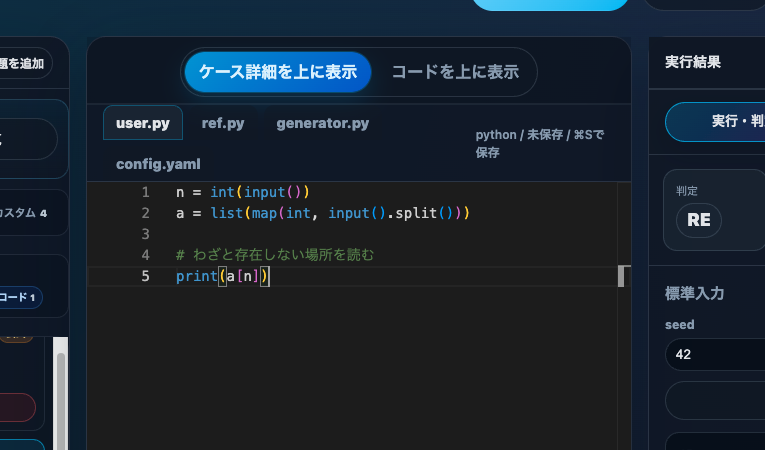Click the seed label
Image resolution: width=765 pixels, height=450 pixels.
pyautogui.click(x=680, y=325)
